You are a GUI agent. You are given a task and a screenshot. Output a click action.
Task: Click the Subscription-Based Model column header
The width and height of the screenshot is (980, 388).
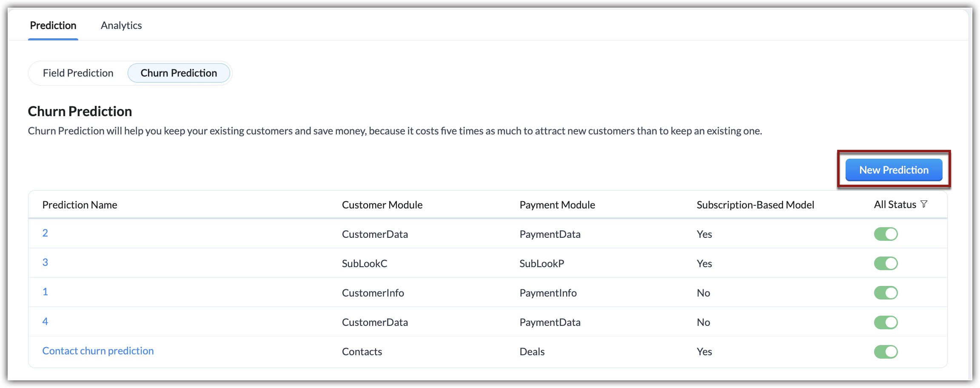[x=755, y=205]
